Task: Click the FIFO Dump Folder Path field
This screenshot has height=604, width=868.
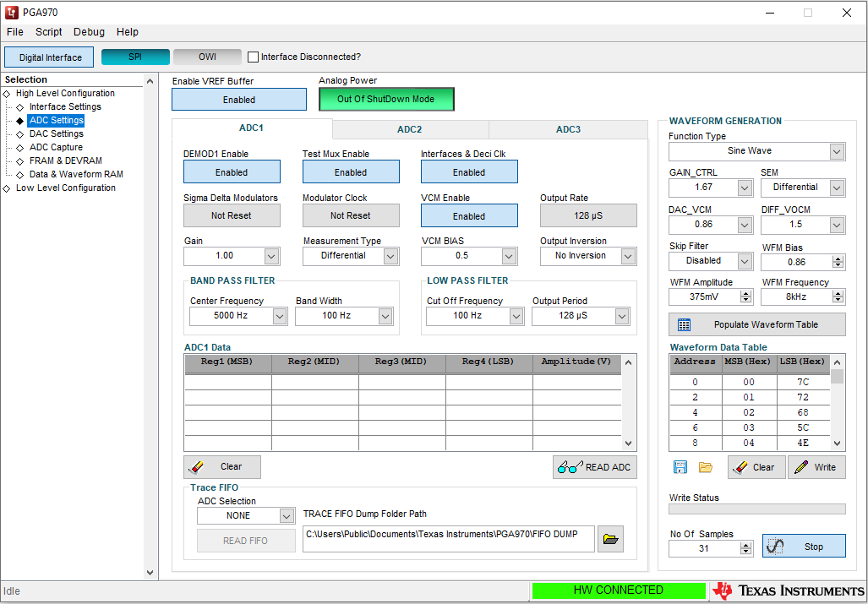Action: 449,539
